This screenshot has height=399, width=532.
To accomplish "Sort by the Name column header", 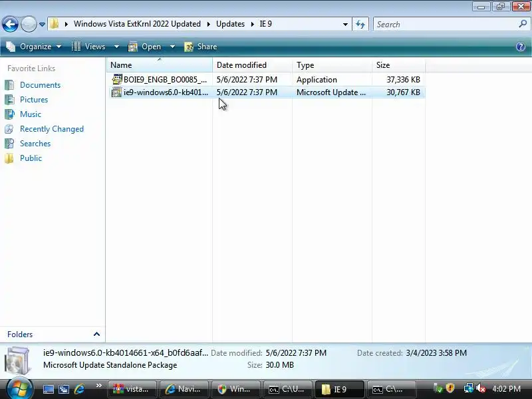I will pyautogui.click(x=160, y=65).
